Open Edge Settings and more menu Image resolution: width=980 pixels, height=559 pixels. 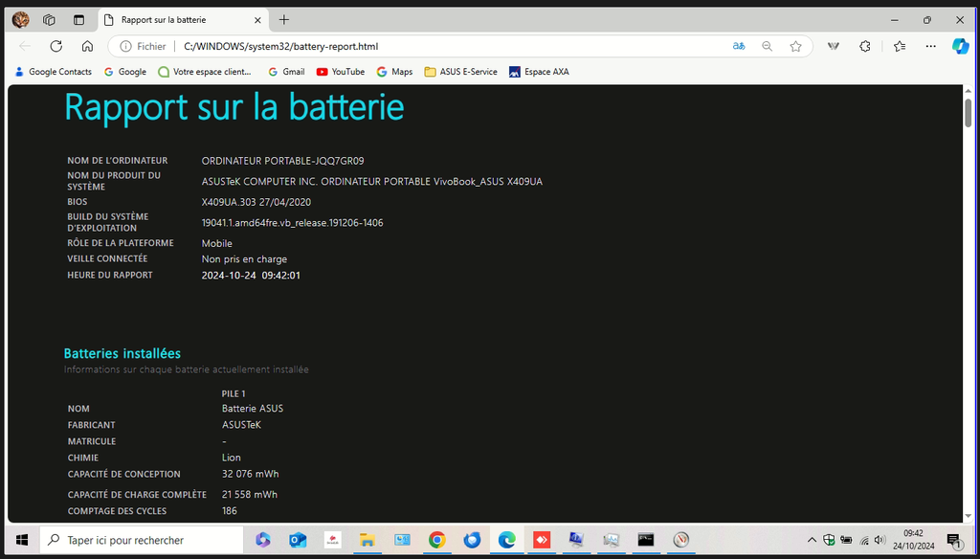click(x=930, y=46)
